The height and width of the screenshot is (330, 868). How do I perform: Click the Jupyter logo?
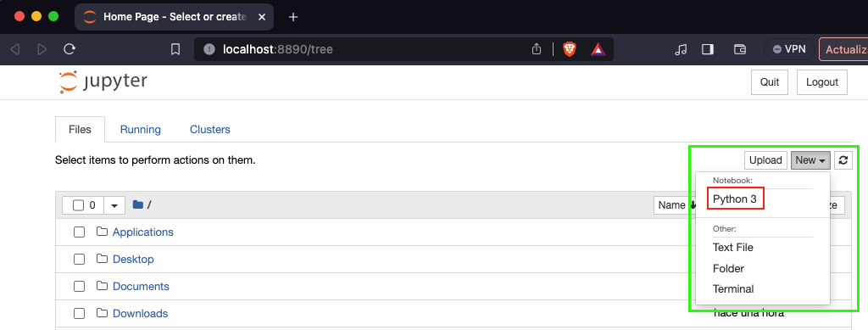click(103, 82)
